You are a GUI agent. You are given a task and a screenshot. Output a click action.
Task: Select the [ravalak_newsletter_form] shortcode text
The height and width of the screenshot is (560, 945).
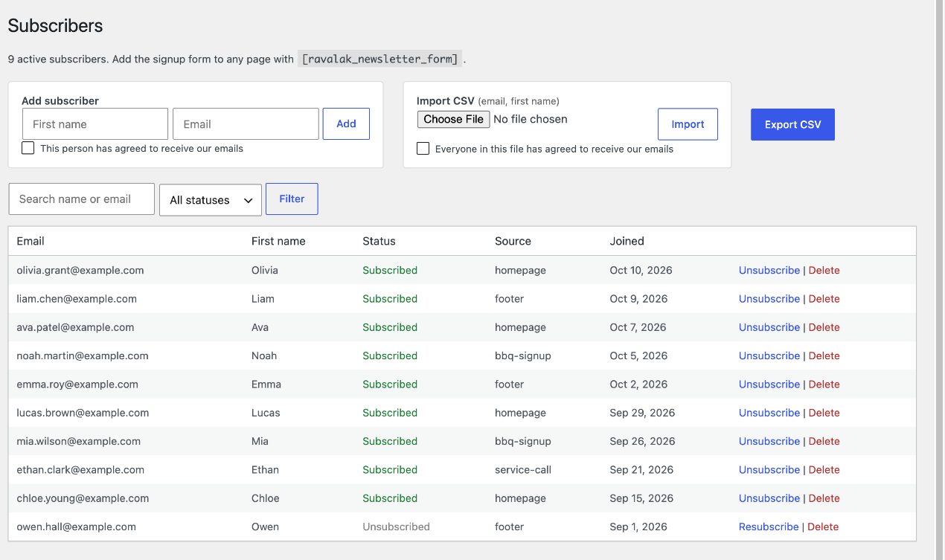381,59
